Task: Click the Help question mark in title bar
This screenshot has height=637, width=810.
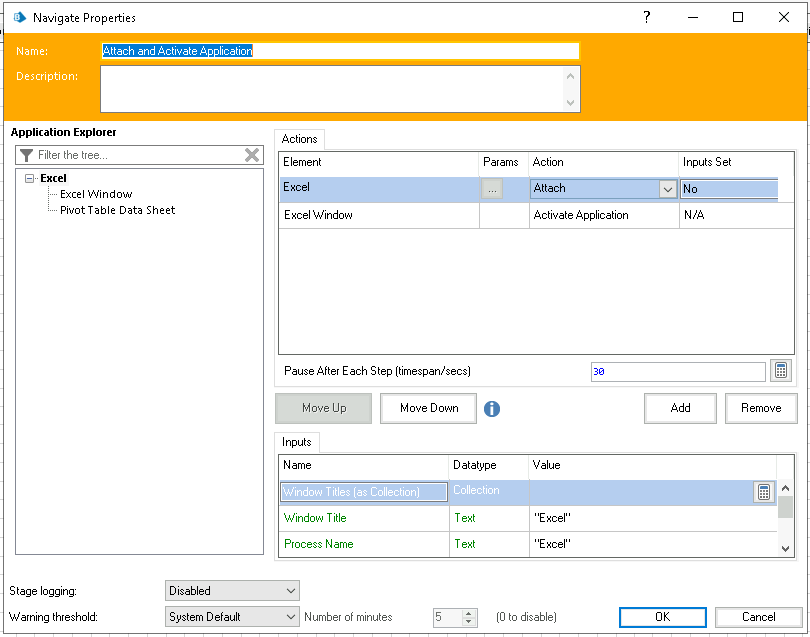Action: coord(646,17)
